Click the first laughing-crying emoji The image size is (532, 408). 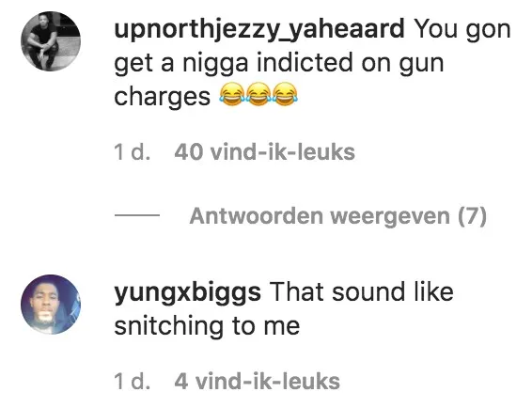[232, 94]
